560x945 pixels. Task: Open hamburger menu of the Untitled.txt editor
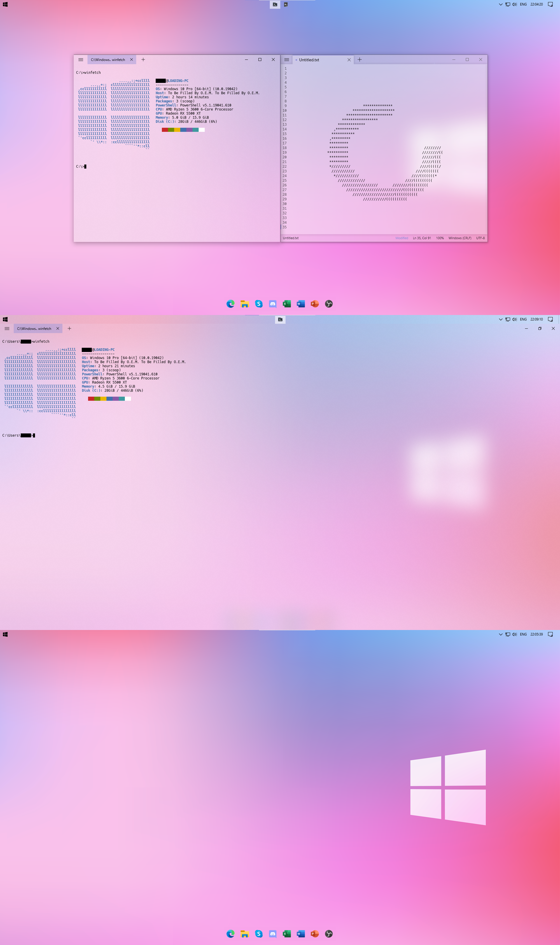287,60
